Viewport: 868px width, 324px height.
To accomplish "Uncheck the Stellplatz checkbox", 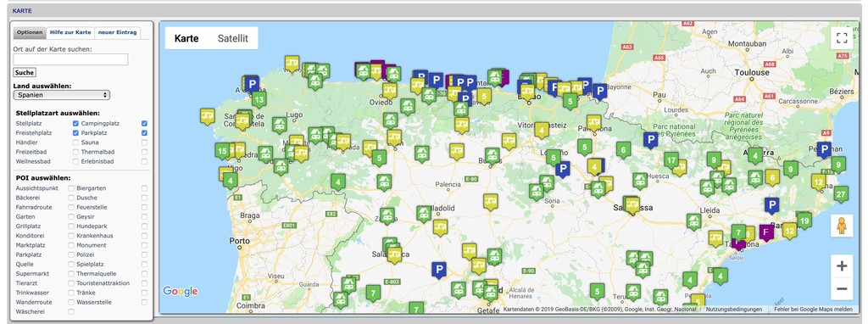I will click(x=75, y=124).
